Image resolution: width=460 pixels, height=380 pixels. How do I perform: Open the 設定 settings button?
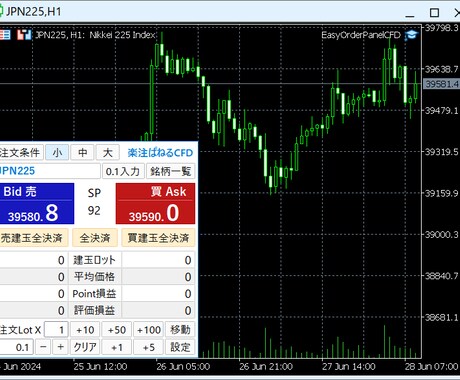click(180, 347)
